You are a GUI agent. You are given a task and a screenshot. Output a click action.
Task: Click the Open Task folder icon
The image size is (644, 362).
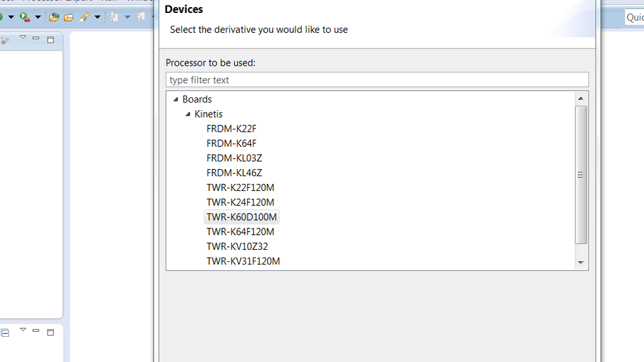pos(68,17)
